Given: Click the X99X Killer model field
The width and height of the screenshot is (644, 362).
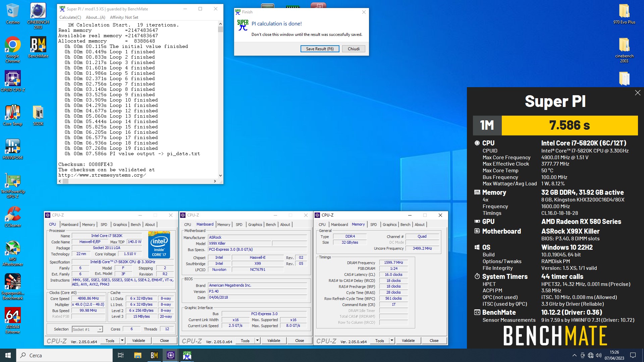Looking at the screenshot, I should click(x=239, y=243).
